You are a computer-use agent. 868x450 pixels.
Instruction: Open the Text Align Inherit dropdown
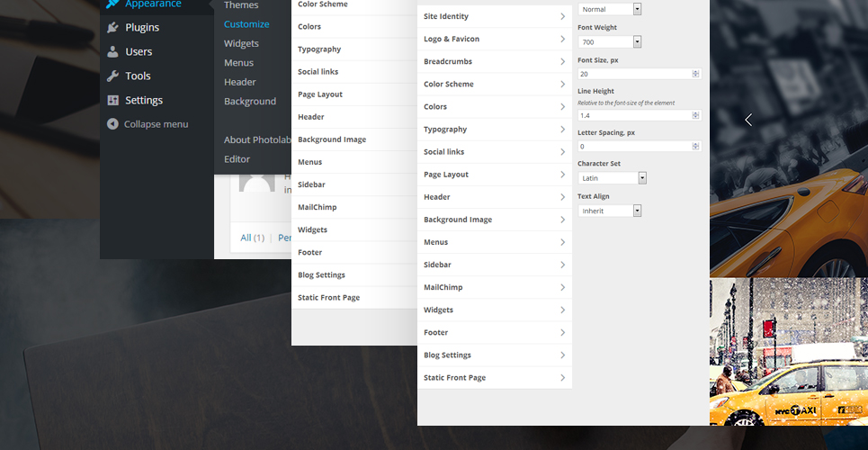(x=610, y=211)
